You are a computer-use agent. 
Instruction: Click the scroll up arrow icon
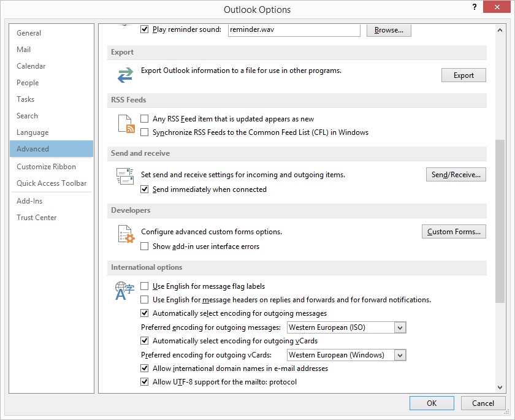pyautogui.click(x=500, y=30)
